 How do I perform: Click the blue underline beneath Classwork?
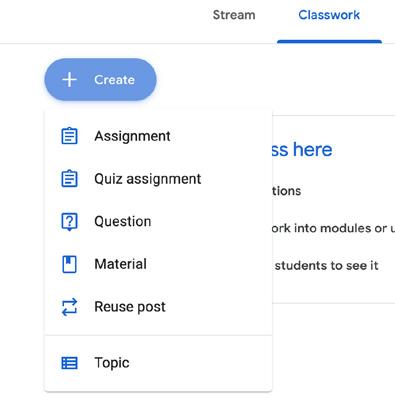(x=329, y=41)
